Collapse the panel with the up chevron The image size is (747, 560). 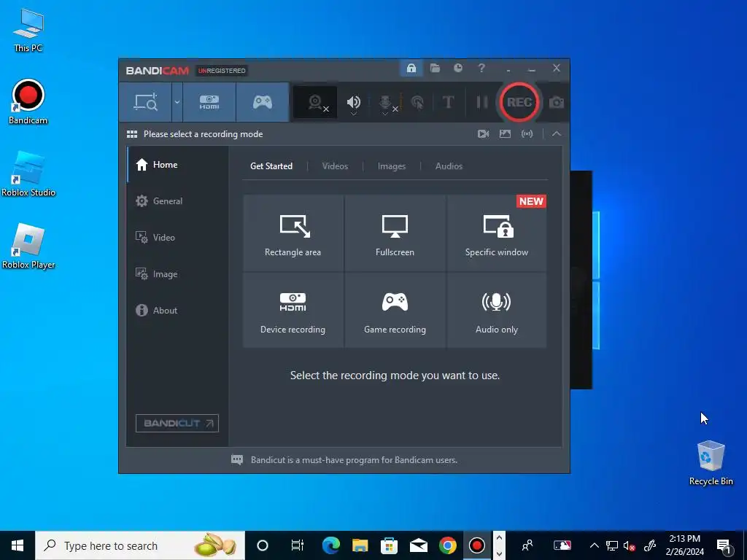click(x=557, y=134)
